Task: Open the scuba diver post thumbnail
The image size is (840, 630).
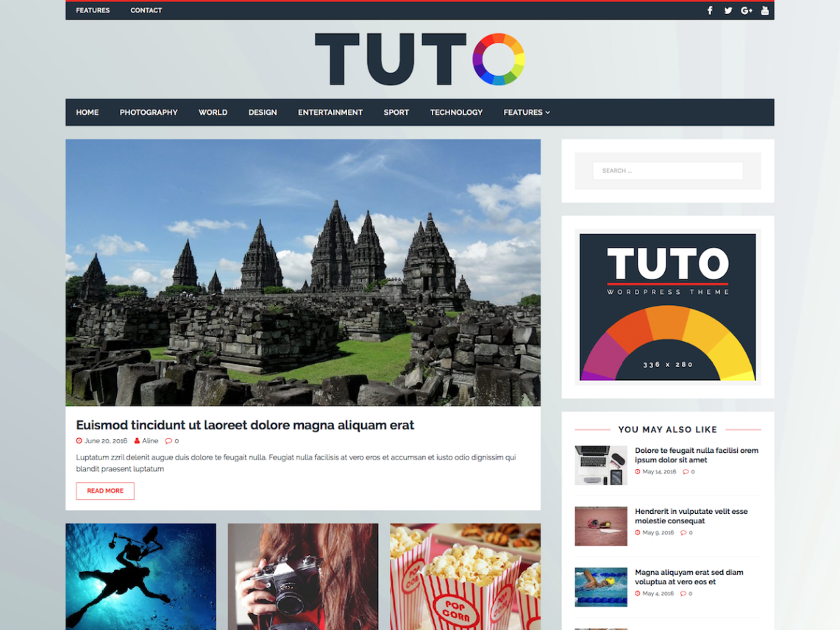Action: click(140, 576)
